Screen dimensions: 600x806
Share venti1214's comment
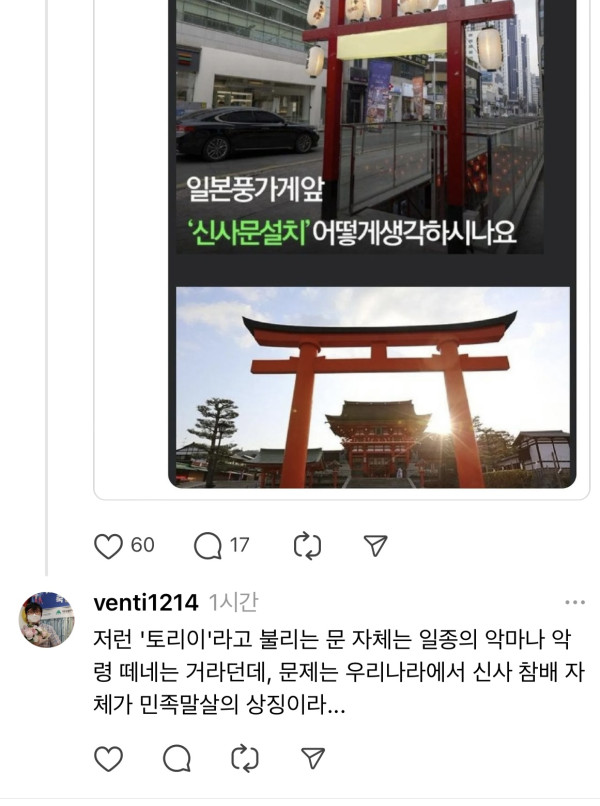(313, 758)
